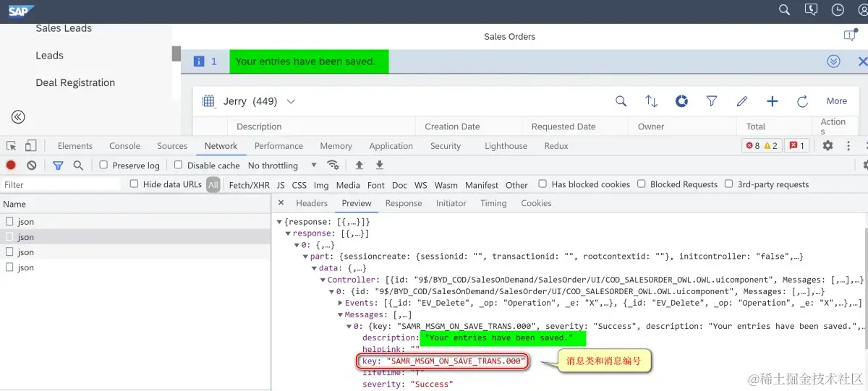Screen dimensions: 868x391
Task: Click the info message icon
Action: click(x=199, y=61)
